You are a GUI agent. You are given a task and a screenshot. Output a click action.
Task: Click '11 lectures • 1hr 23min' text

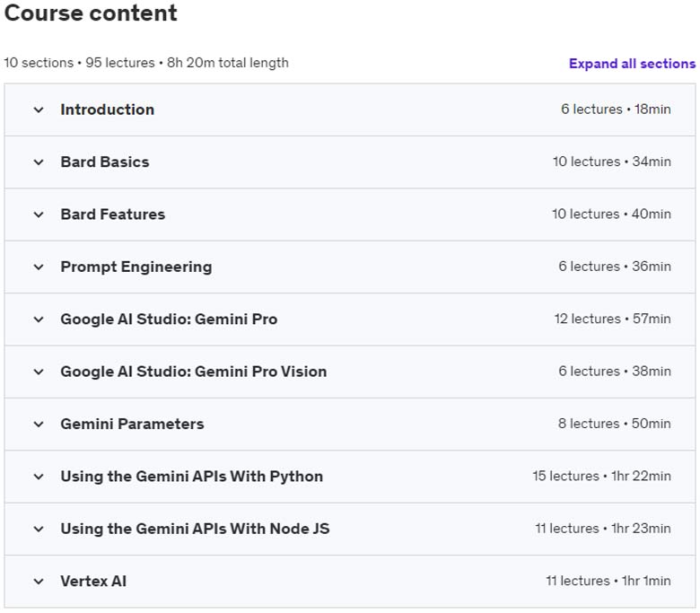click(603, 528)
